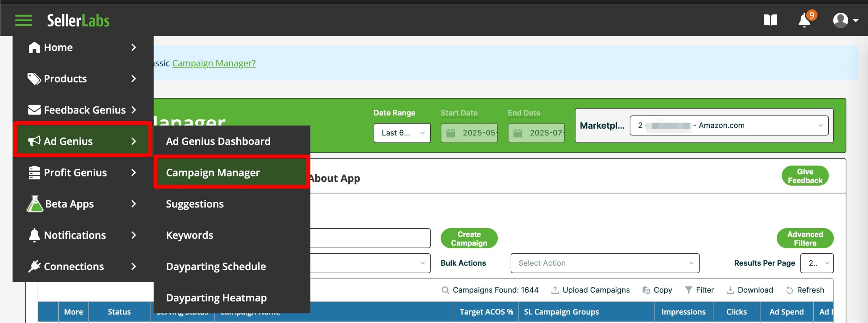Open the Marketplace Amazon.com dropdown

(x=729, y=126)
